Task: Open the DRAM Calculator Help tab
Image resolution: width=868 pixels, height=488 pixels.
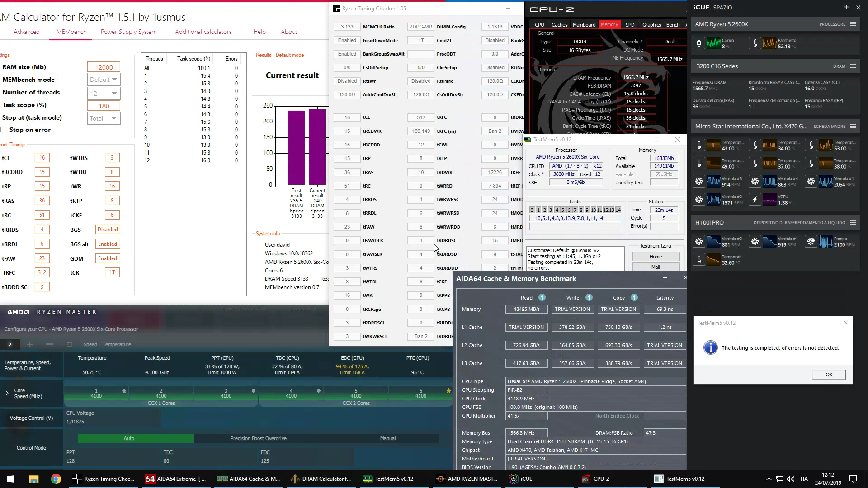Action: (x=259, y=32)
